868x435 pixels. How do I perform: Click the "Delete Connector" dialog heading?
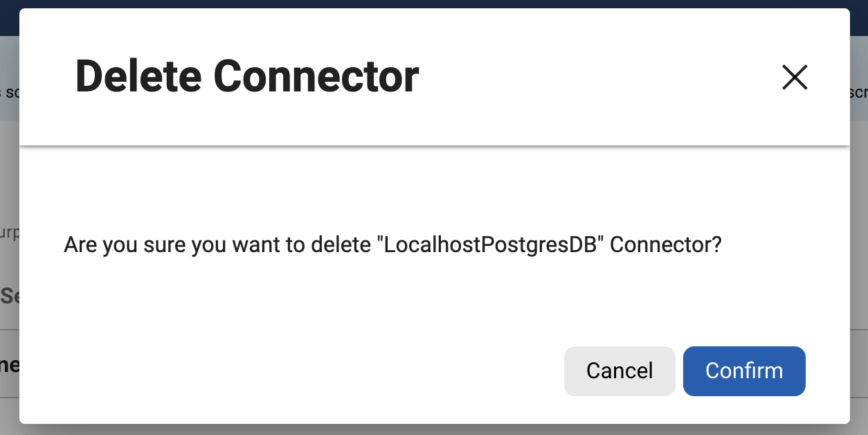tap(247, 76)
